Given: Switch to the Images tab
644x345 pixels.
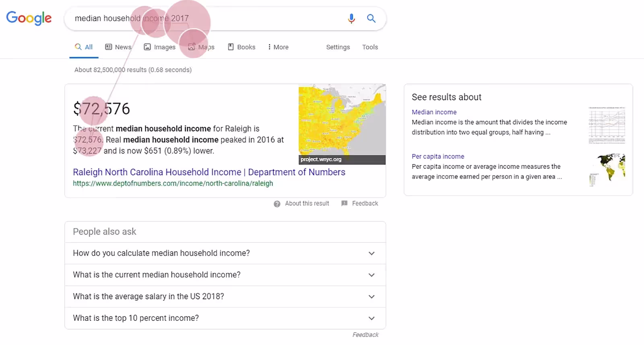Looking at the screenshot, I should point(160,47).
